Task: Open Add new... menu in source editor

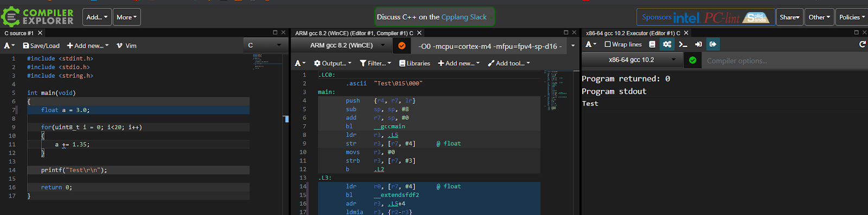Action: tap(87, 45)
